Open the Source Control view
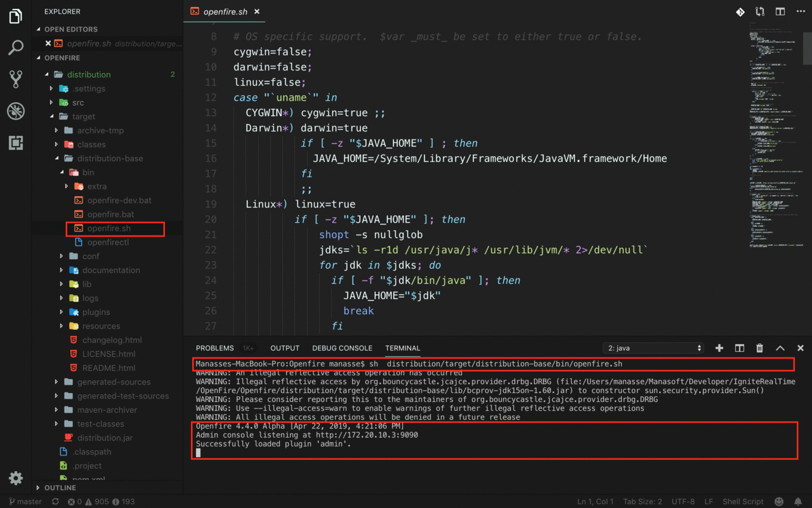Image resolution: width=812 pixels, height=508 pixels. pyautogui.click(x=16, y=79)
